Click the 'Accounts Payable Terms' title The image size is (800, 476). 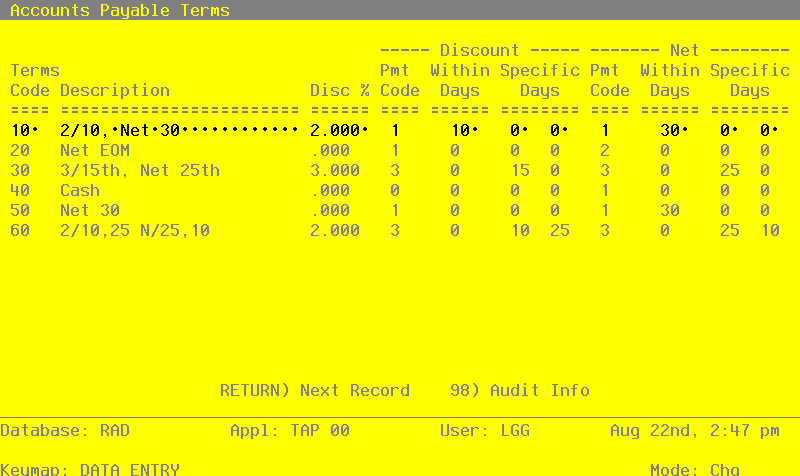(x=120, y=10)
